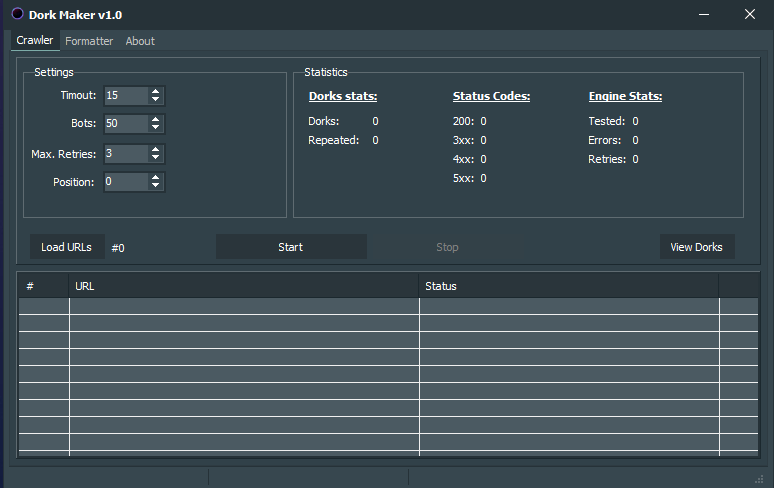Close the Dork Maker window
The image size is (774, 488).
[x=750, y=14]
